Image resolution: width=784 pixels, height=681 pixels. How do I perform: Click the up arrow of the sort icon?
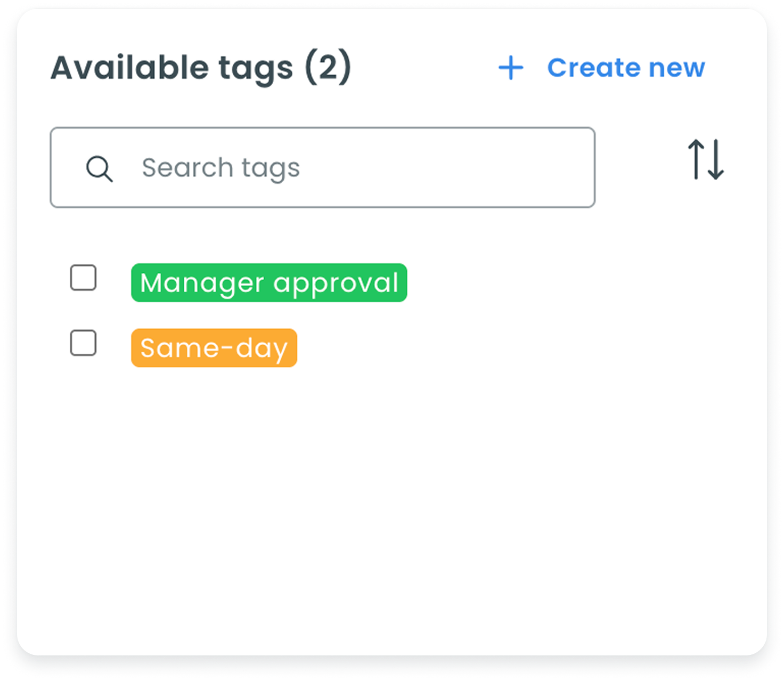pyautogui.click(x=696, y=159)
